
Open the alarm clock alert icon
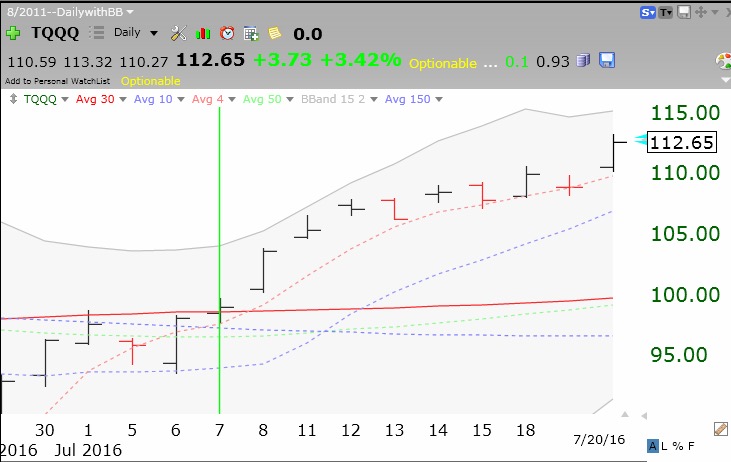click(227, 33)
